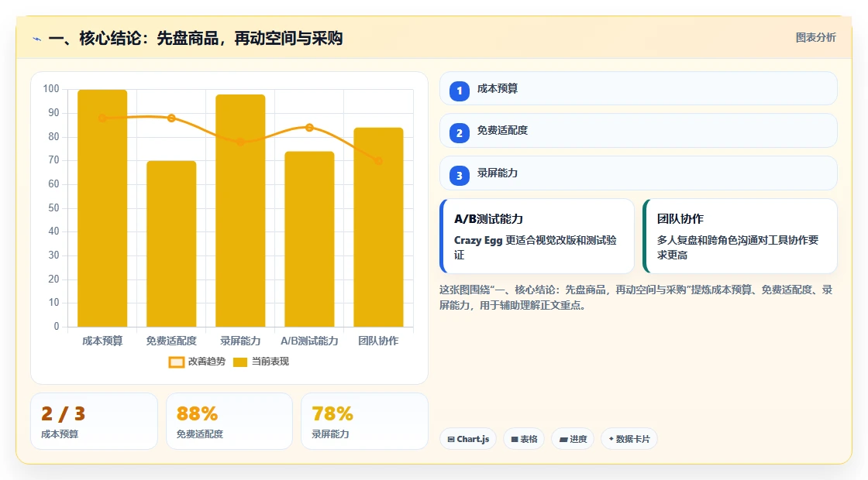Click y-axis value 100
The width and height of the screenshot is (868, 480).
[51, 89]
